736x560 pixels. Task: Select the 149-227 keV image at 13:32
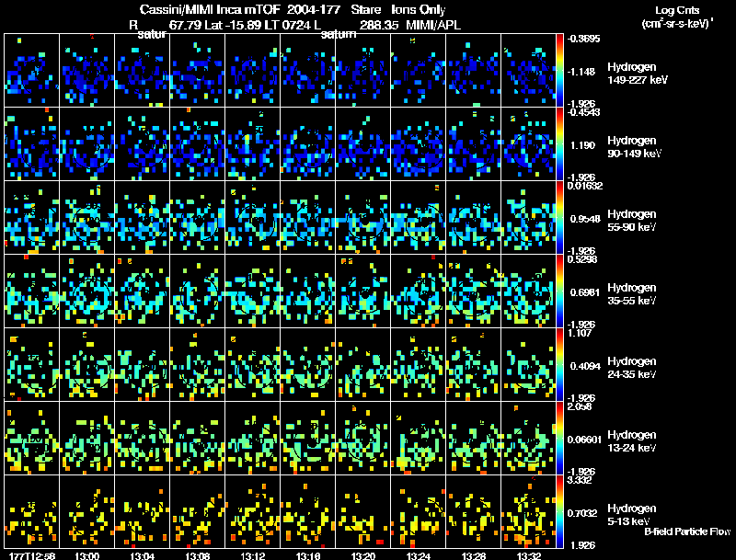click(x=528, y=71)
